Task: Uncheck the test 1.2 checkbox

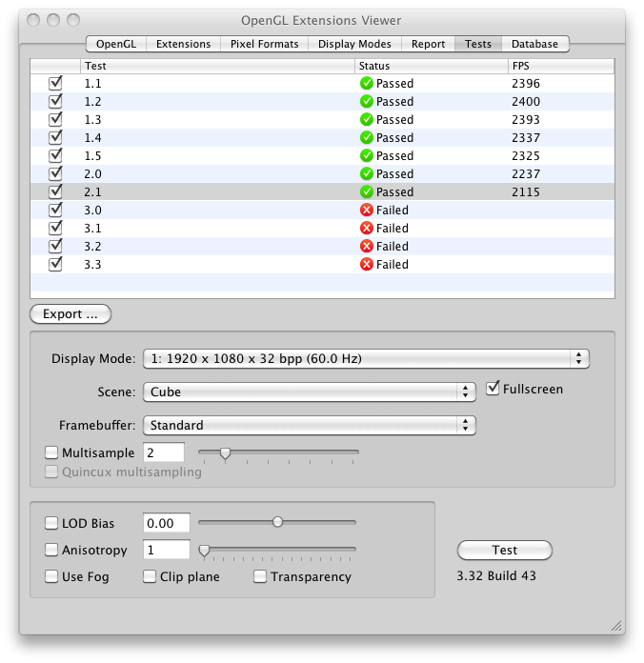Action: point(55,102)
